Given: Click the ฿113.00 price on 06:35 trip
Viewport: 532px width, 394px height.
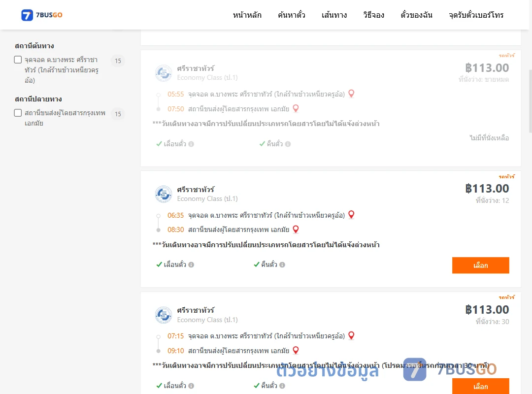Looking at the screenshot, I should pyautogui.click(x=487, y=189).
